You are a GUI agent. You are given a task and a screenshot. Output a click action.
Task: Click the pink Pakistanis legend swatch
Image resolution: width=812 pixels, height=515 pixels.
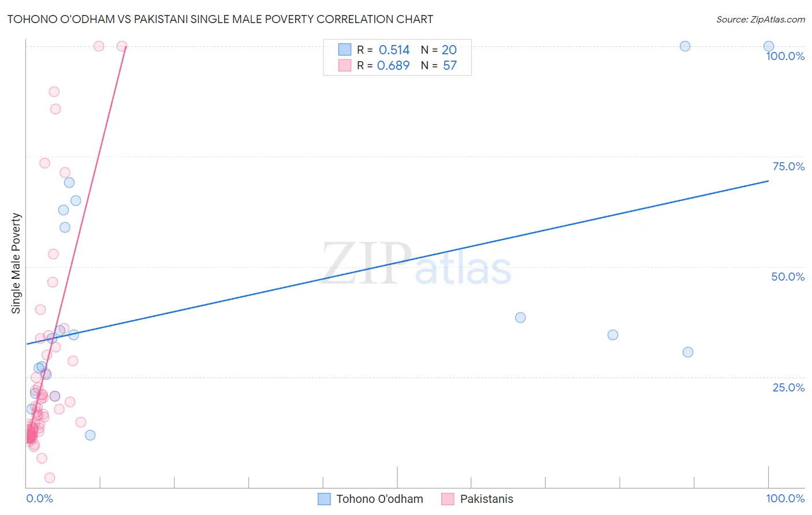pos(448,499)
